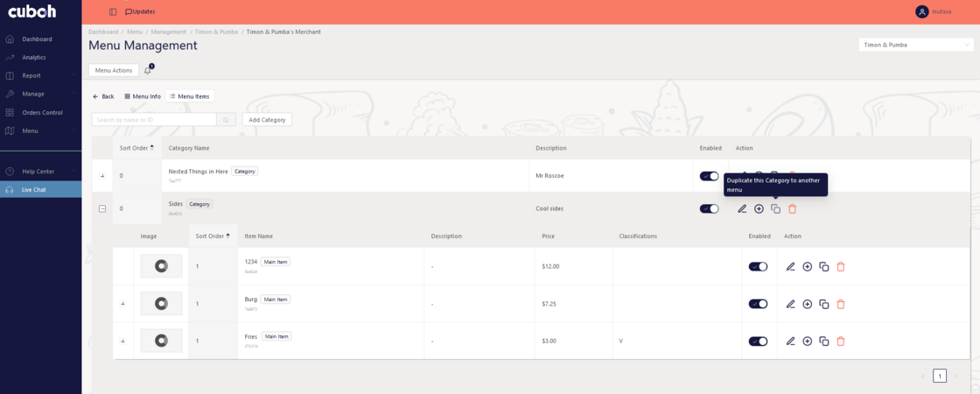Delete the Fries item using trash icon
980x394 pixels.
841,341
